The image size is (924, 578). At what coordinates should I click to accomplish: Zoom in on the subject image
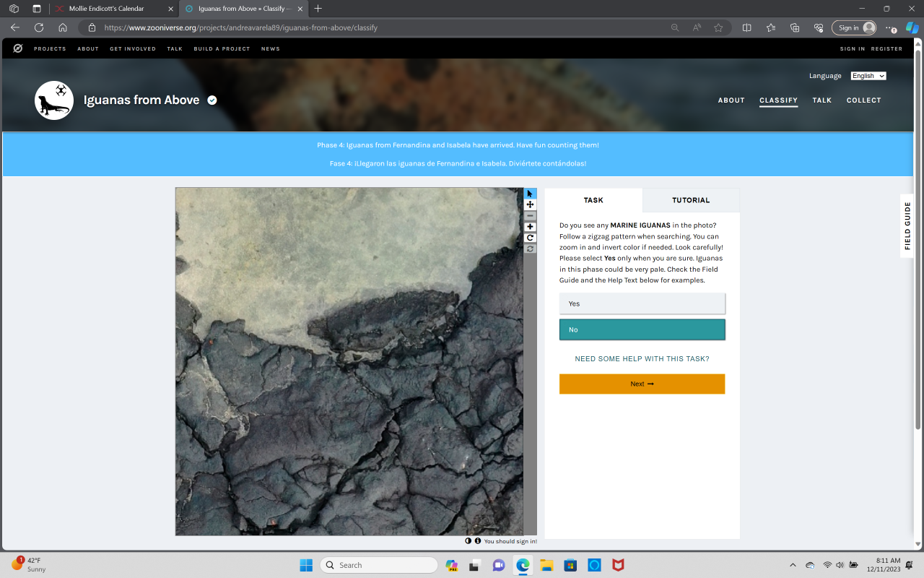[530, 227]
